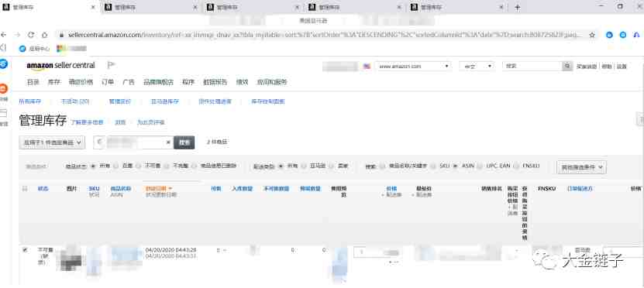Click the sort arrow on 创建日期 column
Viewport: 644px width, 288px height.
point(170,188)
